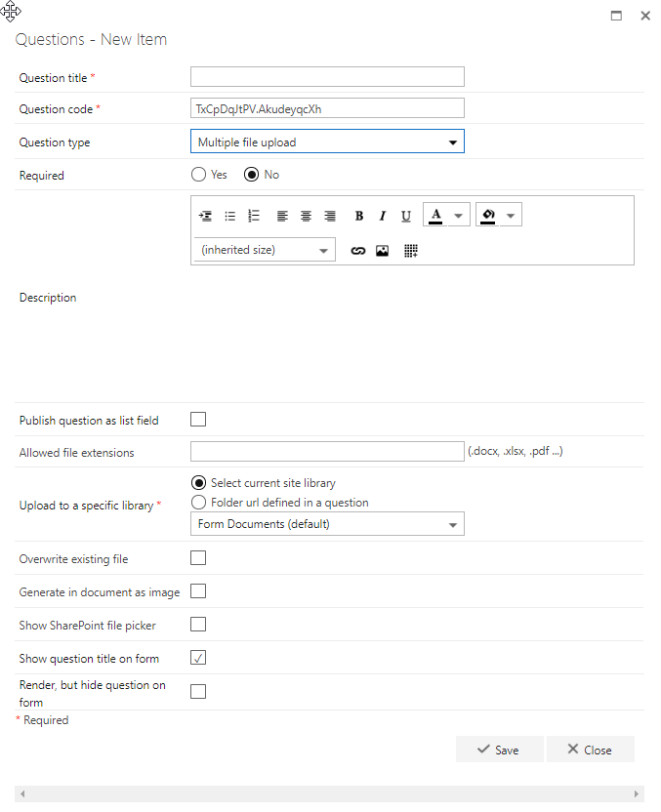Choose Select current site library option
Image resolution: width=661 pixels, height=812 pixels.
click(x=198, y=483)
